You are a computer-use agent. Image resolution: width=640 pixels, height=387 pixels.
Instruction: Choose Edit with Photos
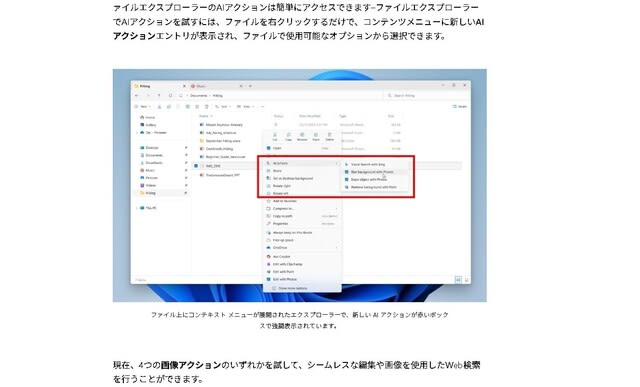click(x=302, y=279)
